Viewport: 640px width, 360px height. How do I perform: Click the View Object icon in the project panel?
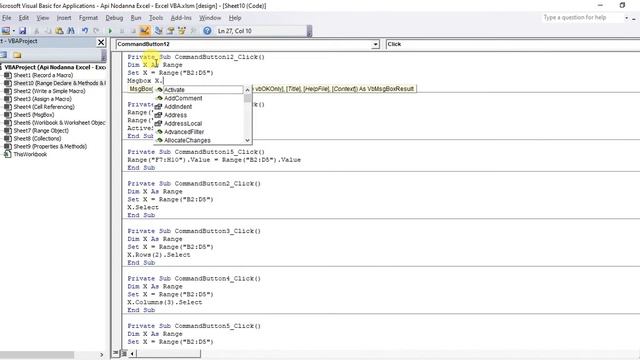(x=4, y=55)
